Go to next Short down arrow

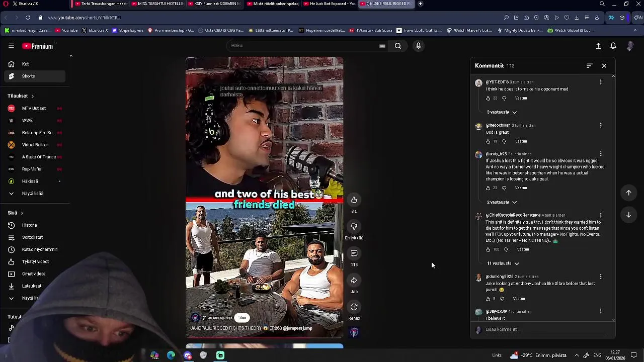point(628,215)
